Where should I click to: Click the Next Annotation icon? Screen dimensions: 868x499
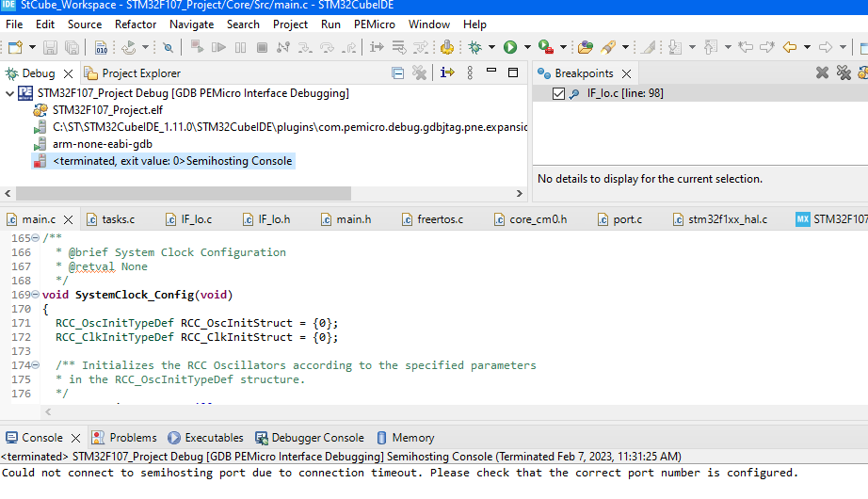[675, 48]
